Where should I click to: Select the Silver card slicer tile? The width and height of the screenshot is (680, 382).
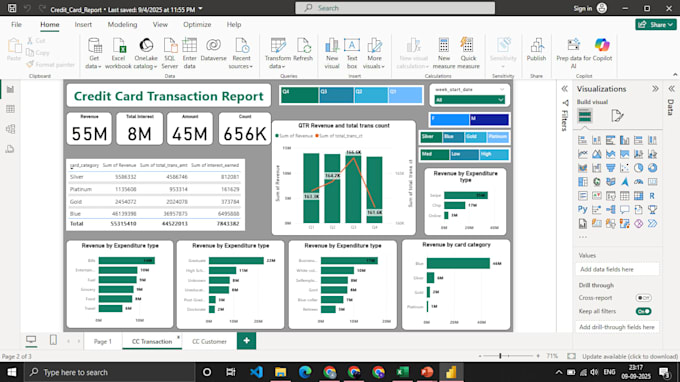point(431,137)
